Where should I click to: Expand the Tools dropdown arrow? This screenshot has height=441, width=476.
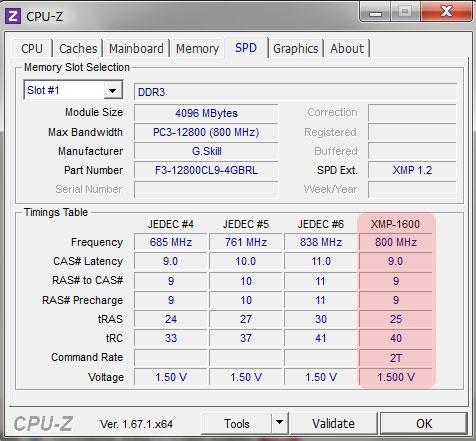280,423
